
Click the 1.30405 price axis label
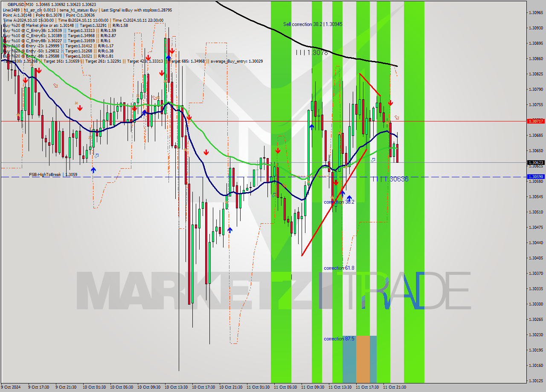[x=535, y=258]
